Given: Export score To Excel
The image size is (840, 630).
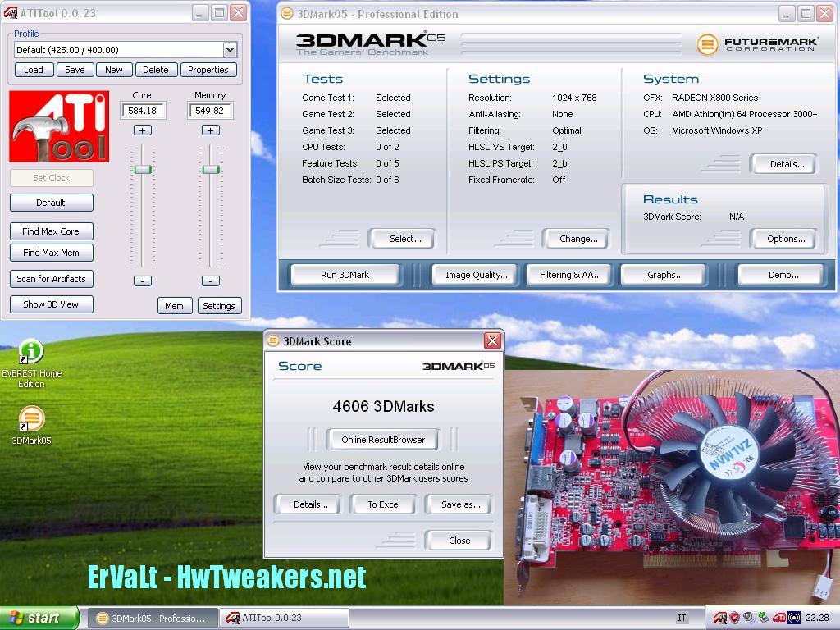Looking at the screenshot, I should click(384, 504).
